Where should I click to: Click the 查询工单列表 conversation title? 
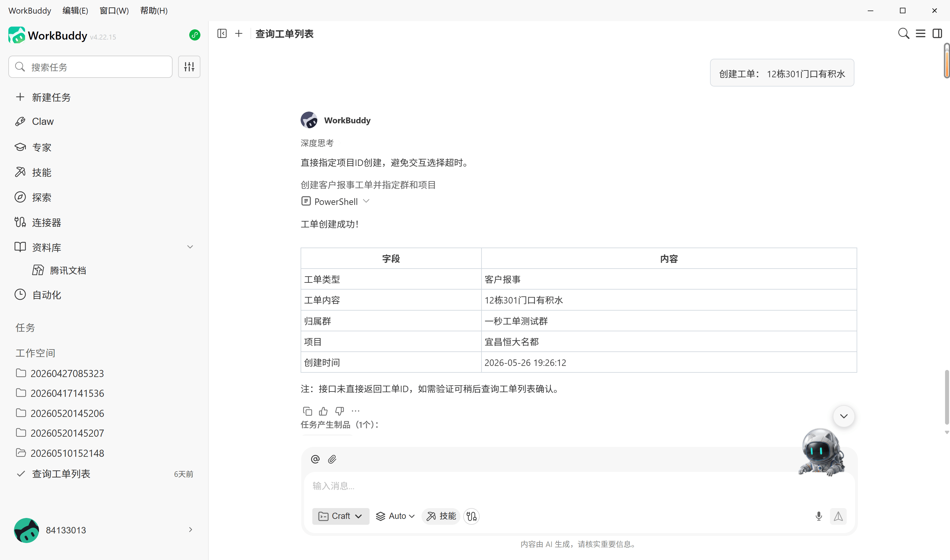284,34
